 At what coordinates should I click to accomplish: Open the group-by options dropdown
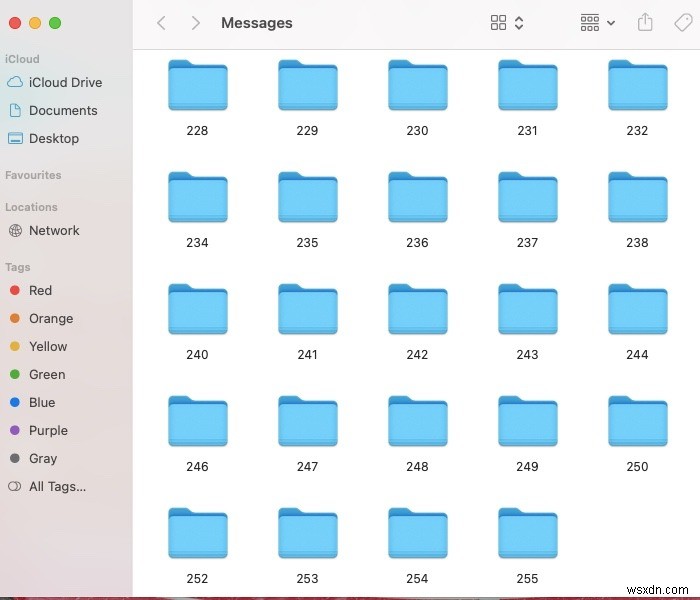tap(598, 23)
